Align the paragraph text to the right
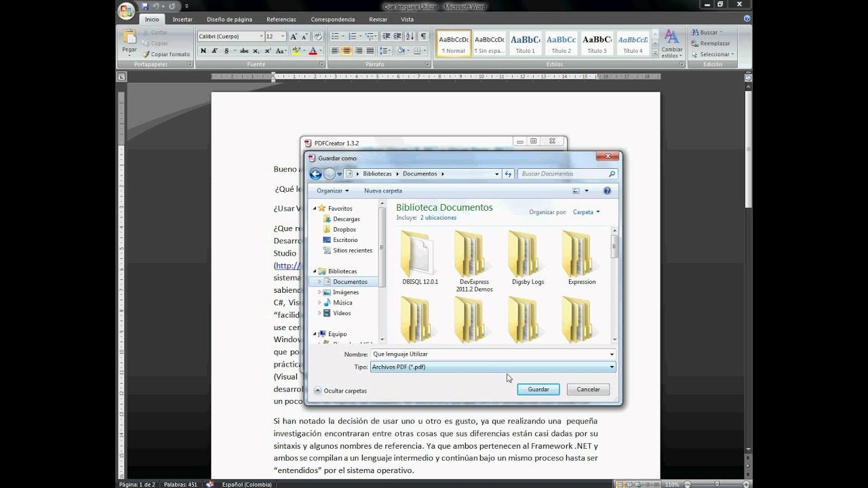 click(358, 51)
